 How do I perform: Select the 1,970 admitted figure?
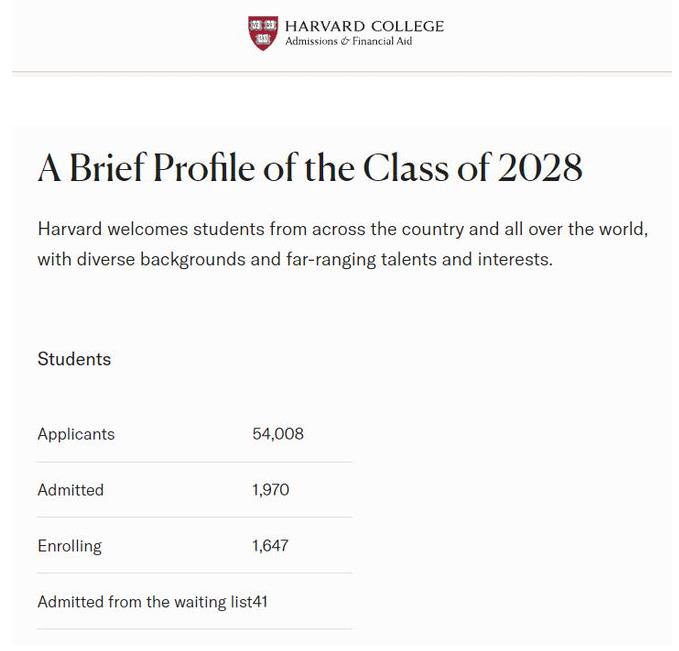271,490
